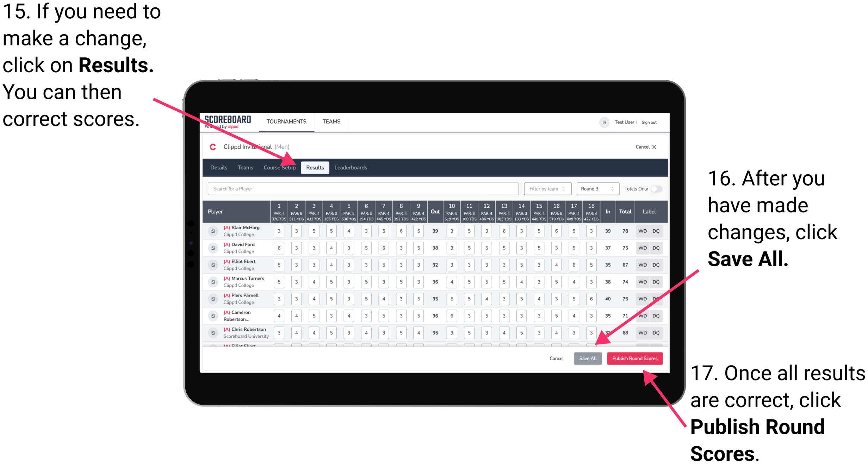868x467 pixels.
Task: Expand the Course Setup tab
Action: [x=280, y=167]
